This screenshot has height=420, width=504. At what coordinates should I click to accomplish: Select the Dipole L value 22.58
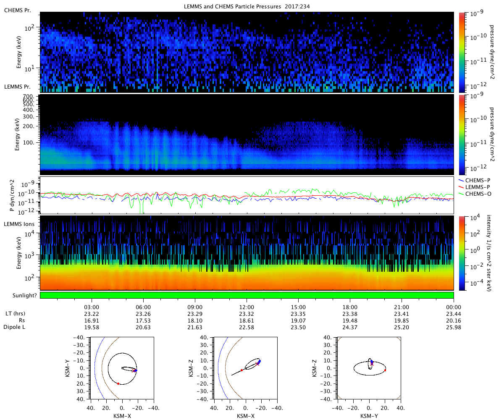247,327
